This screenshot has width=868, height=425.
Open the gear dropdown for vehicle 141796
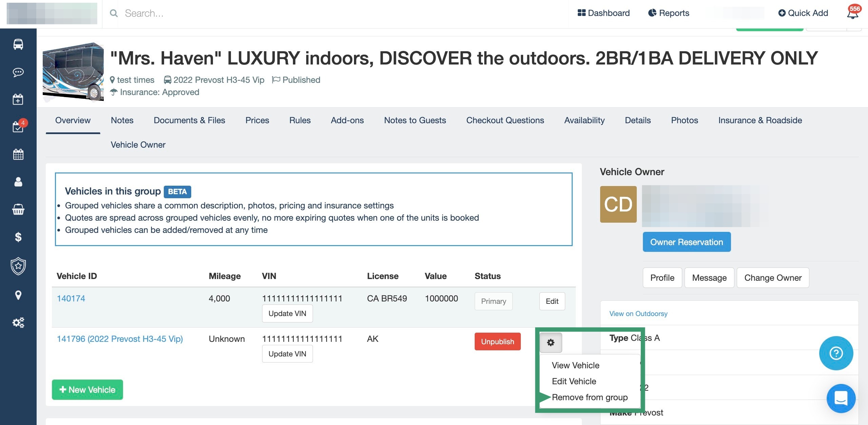pos(551,343)
